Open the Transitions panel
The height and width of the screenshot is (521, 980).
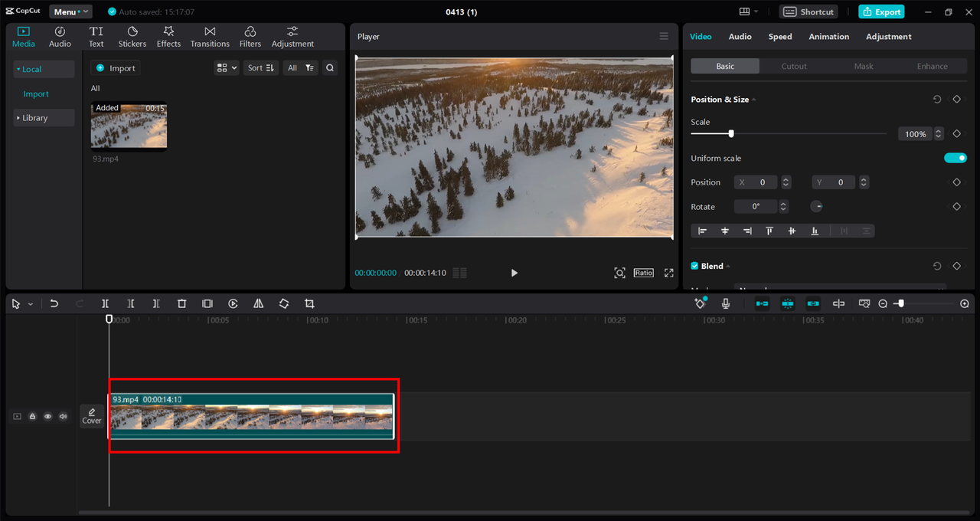coord(210,36)
